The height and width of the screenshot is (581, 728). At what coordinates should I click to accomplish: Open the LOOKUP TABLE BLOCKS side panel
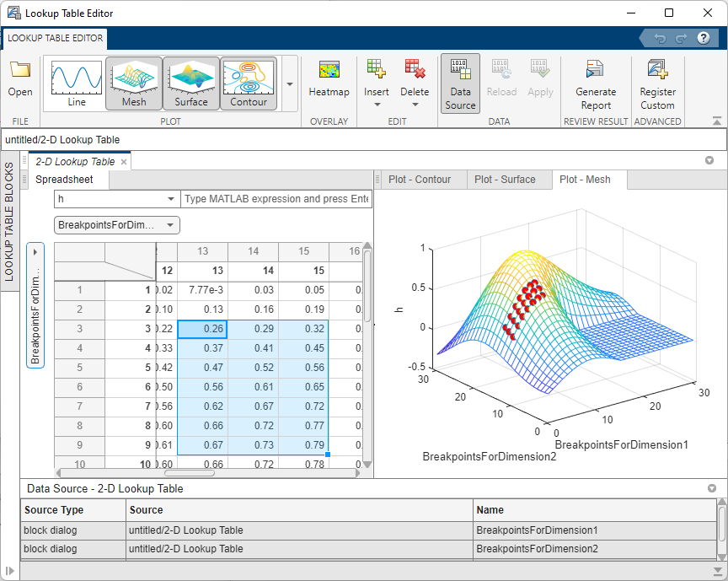pos(8,221)
